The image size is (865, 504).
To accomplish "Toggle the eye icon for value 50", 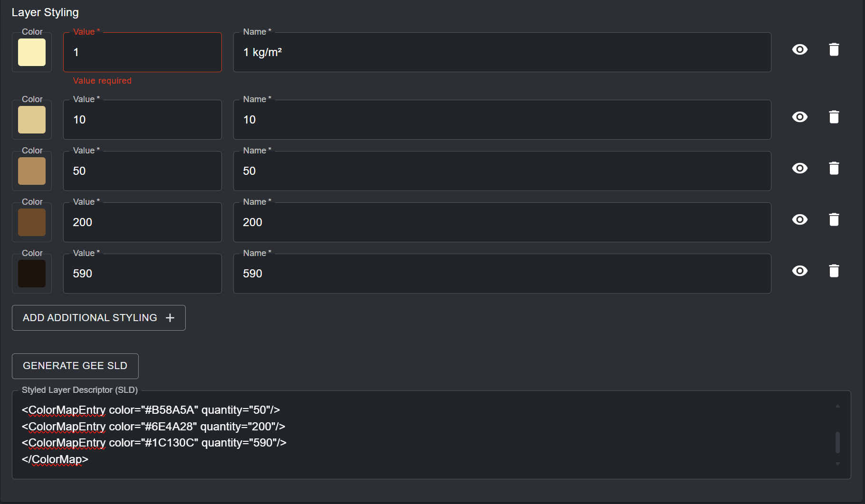I will click(x=799, y=168).
